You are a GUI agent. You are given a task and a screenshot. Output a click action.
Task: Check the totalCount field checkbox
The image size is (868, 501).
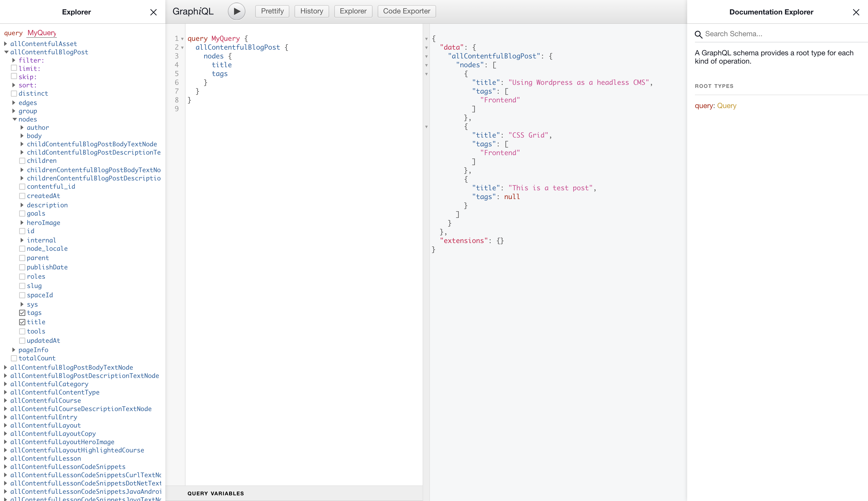pyautogui.click(x=14, y=358)
